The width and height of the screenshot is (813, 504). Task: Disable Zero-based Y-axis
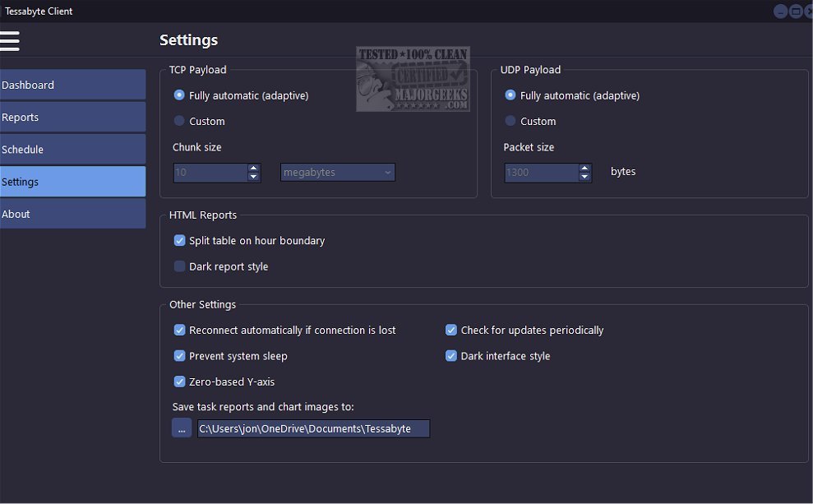pos(179,381)
